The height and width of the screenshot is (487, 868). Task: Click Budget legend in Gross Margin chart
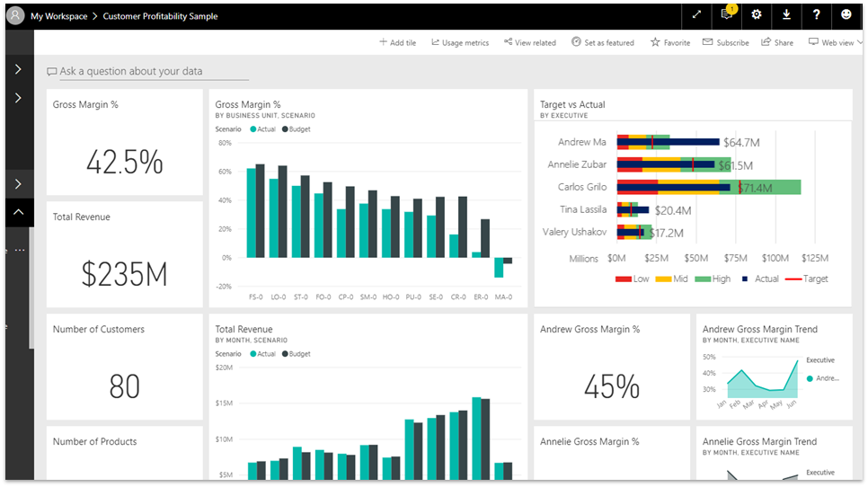coord(297,129)
